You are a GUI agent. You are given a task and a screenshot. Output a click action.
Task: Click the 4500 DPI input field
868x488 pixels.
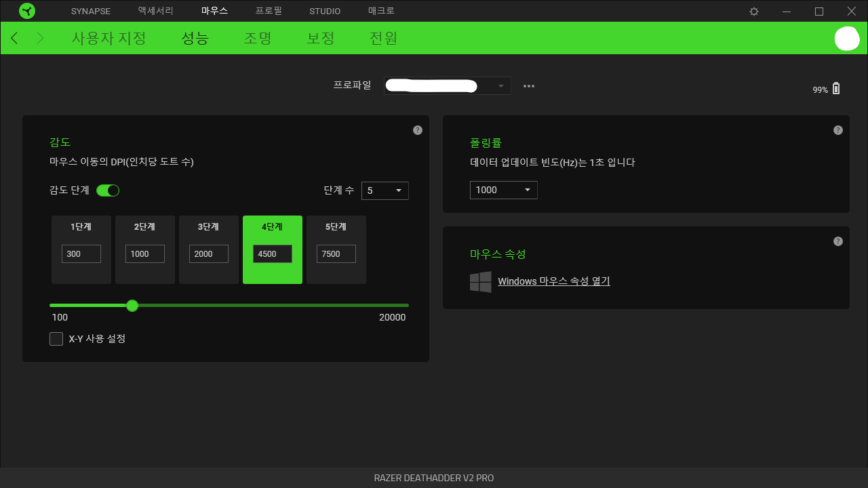point(273,253)
